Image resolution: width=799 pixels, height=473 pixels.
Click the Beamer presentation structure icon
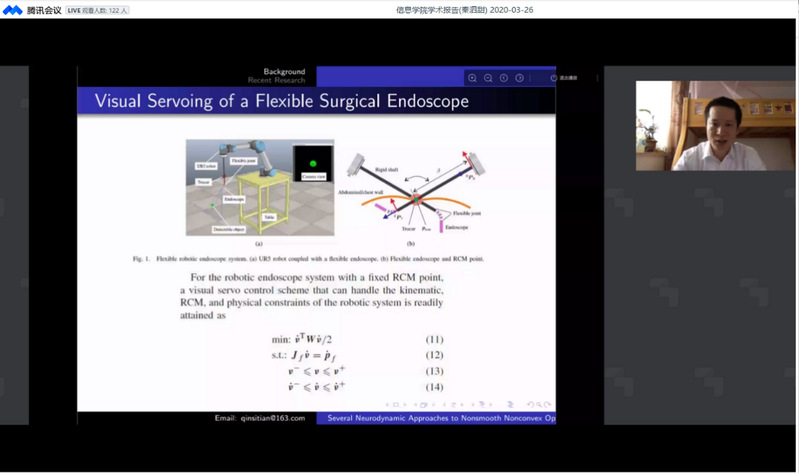tap(510, 405)
